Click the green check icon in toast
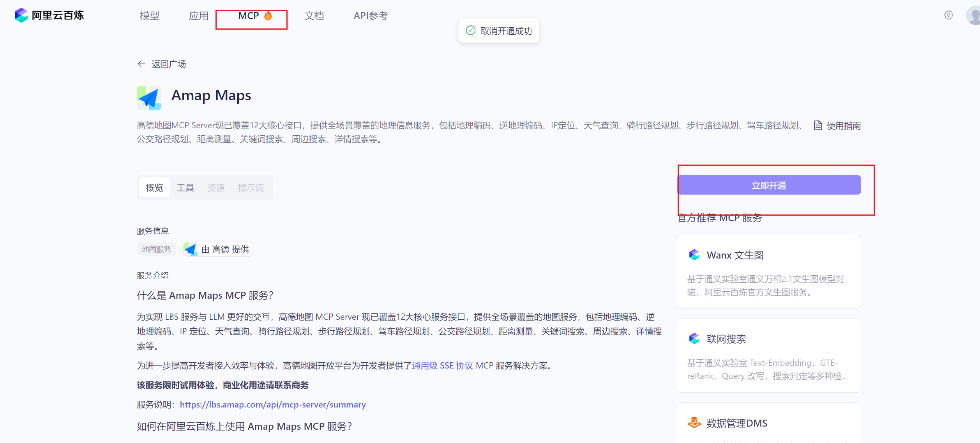The width and height of the screenshot is (980, 443). click(471, 30)
